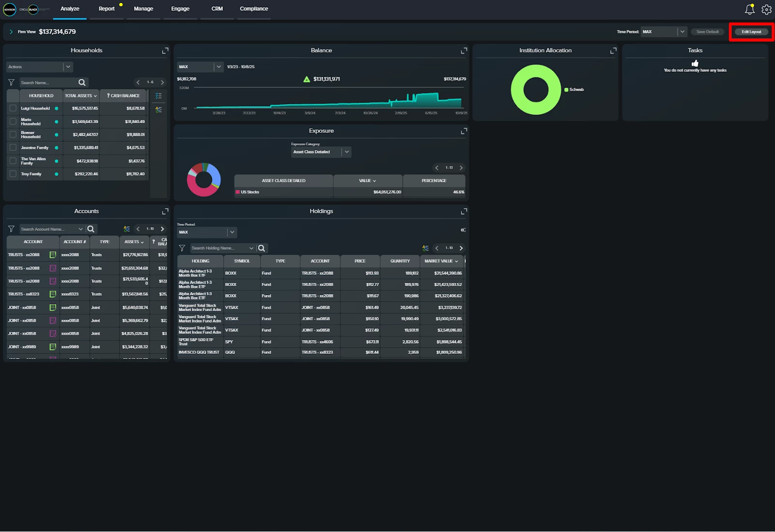The width and height of the screenshot is (775, 532).
Task: Click the green Schwab legend swatch
Action: [566, 90]
